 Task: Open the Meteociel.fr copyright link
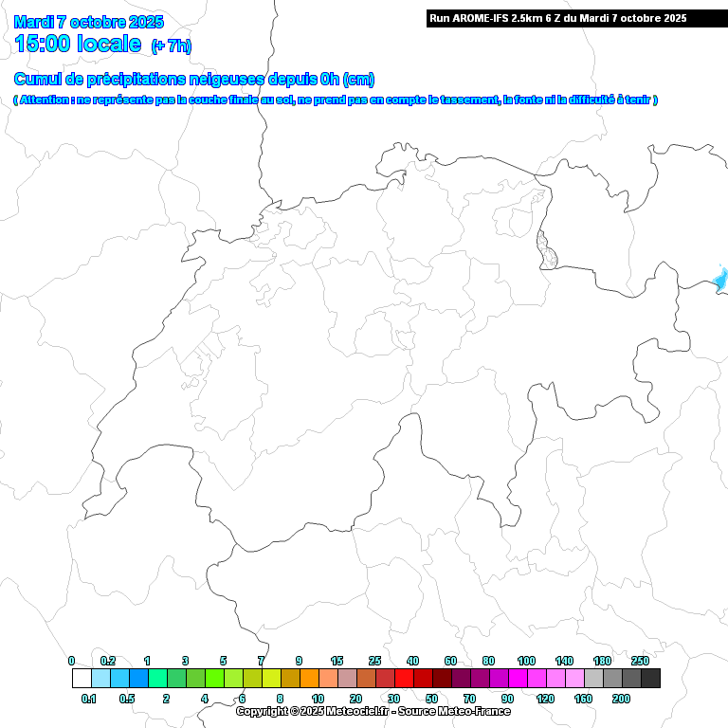(373, 711)
